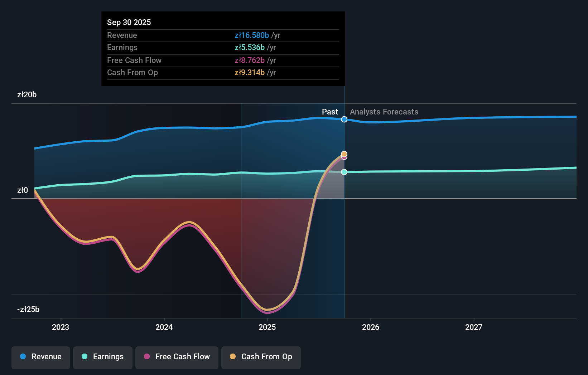Click the 2025 x-axis label
588x375 pixels.
267,327
